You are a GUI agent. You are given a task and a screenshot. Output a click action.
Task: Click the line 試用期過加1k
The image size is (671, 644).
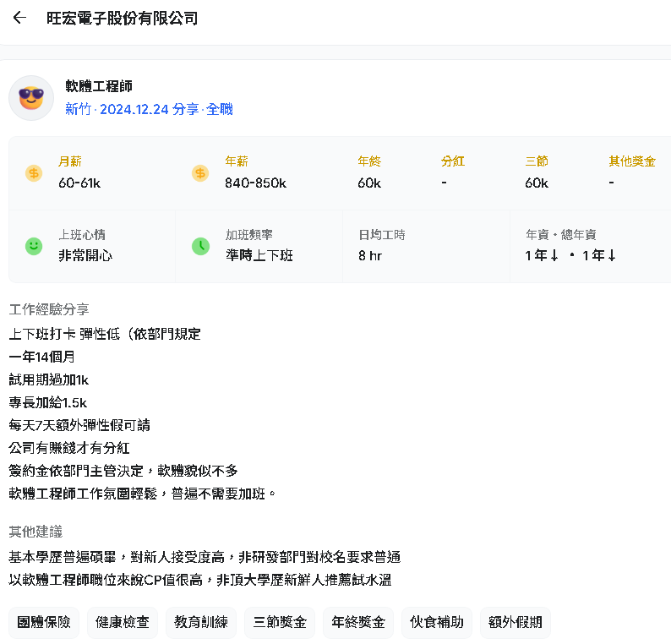(x=49, y=379)
